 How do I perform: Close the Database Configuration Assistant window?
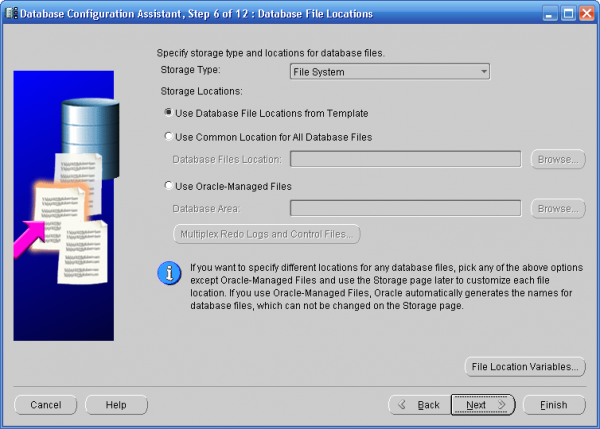pos(587,14)
